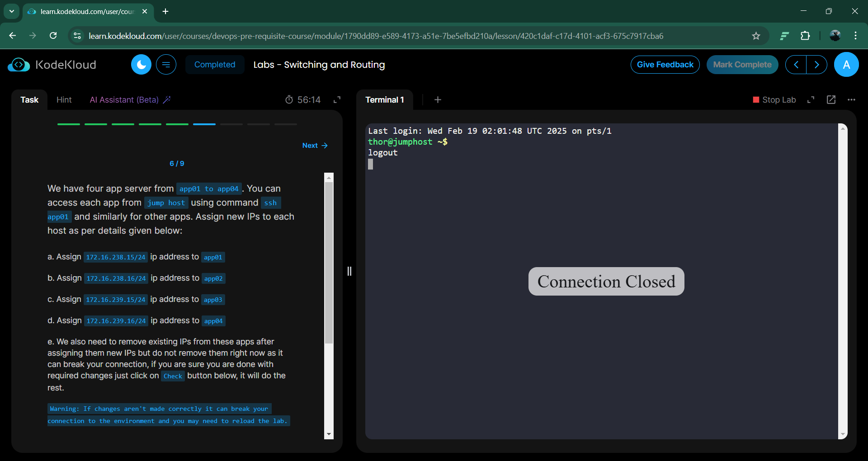Image resolution: width=868 pixels, height=461 pixels.
Task: Click the browser address bar URL
Action: (x=376, y=36)
